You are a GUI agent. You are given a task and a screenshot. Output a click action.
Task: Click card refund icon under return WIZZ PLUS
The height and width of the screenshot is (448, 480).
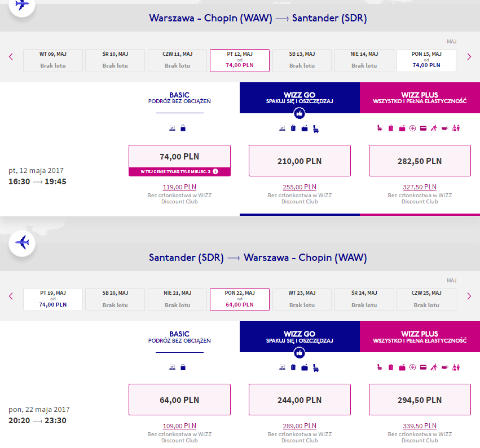pos(424,367)
